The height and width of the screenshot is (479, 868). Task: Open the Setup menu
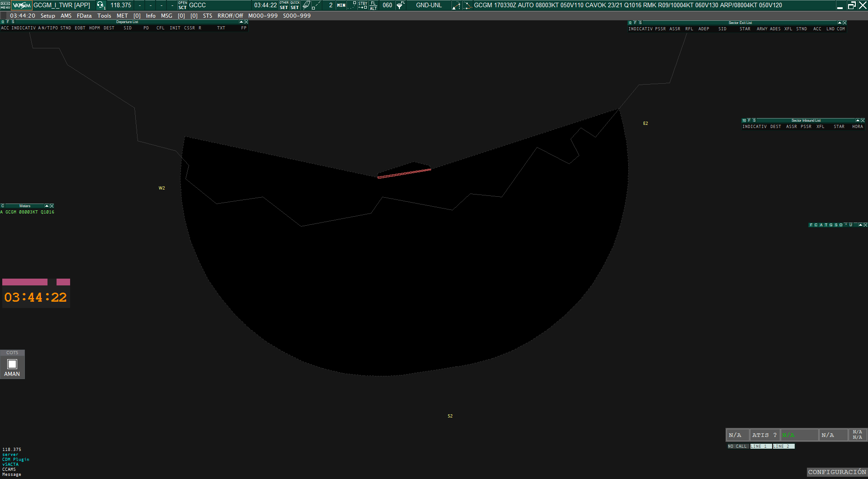click(x=48, y=16)
